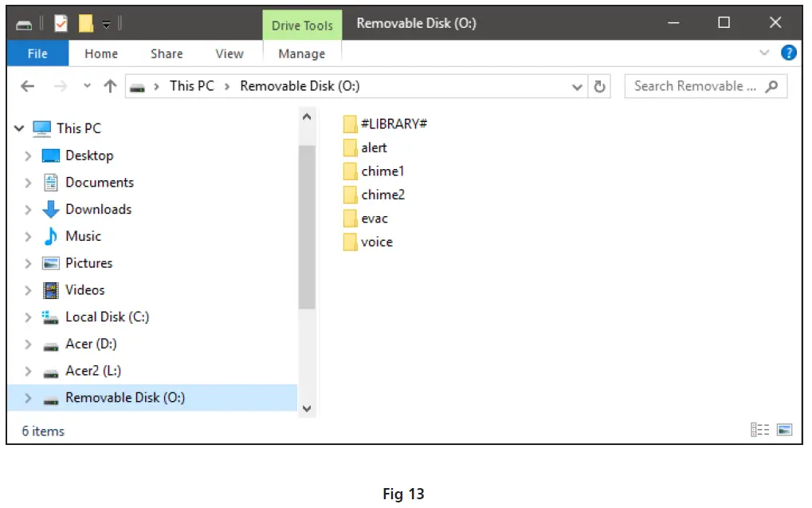Image resolution: width=812 pixels, height=508 pixels.
Task: Select This PC in the navigation pane
Action: click(79, 128)
